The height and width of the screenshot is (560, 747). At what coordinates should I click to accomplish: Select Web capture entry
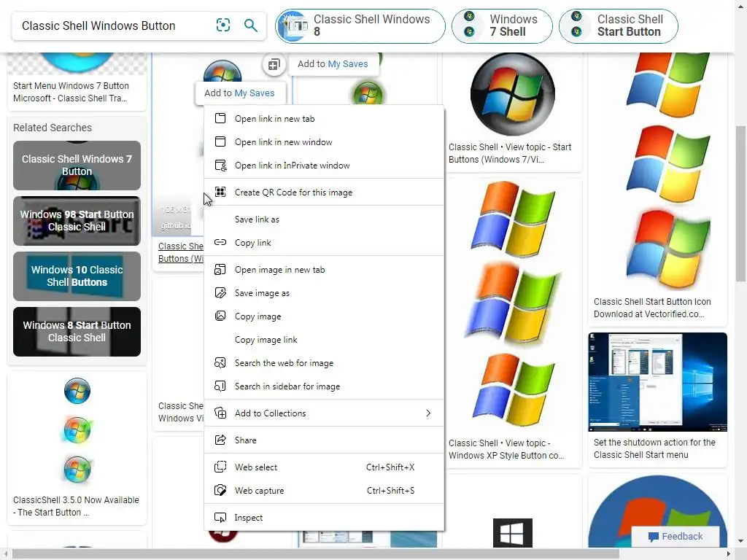[324, 491]
